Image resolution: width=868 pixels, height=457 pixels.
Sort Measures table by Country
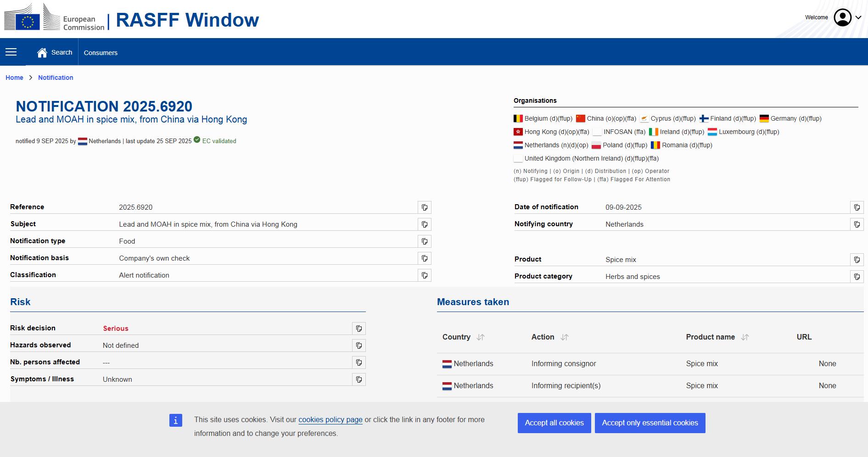[x=481, y=337]
